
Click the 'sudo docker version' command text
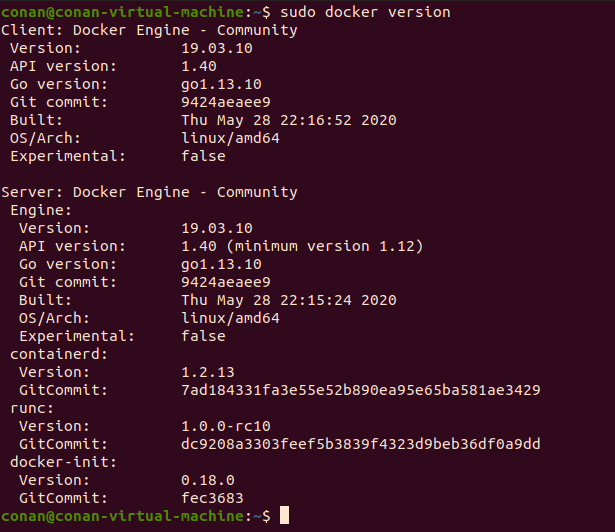365,12
